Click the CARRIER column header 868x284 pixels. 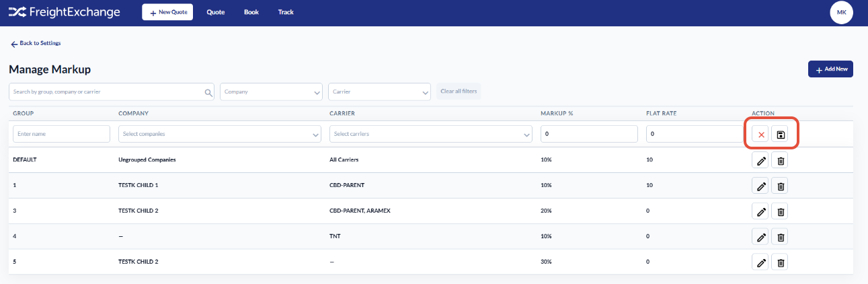tap(342, 113)
